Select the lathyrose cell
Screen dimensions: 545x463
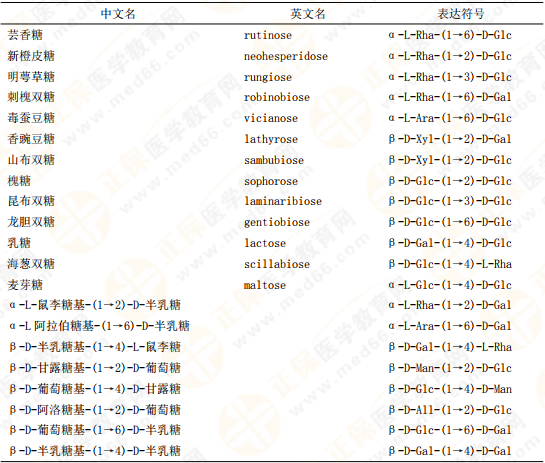coord(271,139)
